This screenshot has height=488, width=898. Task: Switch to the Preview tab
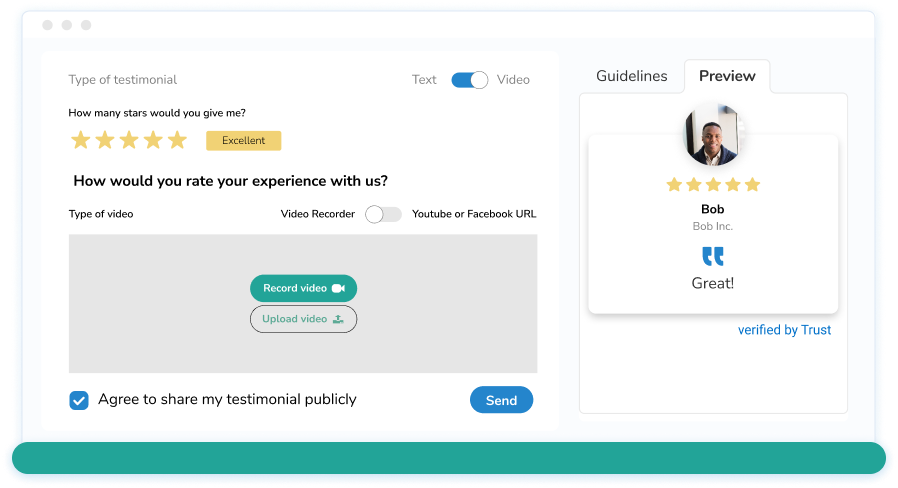tap(727, 76)
